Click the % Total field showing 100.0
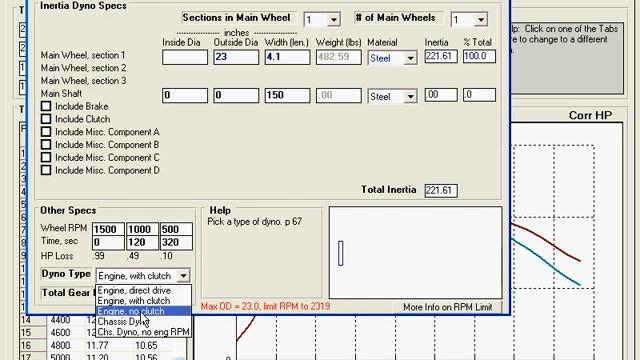640x360 pixels. point(479,56)
